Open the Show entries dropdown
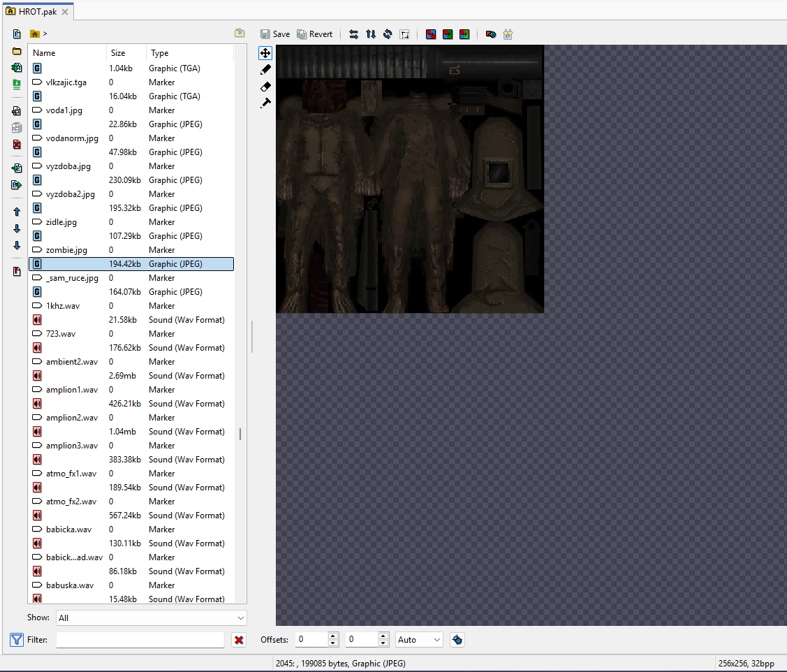Screen dimensions: 787x672 [151, 618]
